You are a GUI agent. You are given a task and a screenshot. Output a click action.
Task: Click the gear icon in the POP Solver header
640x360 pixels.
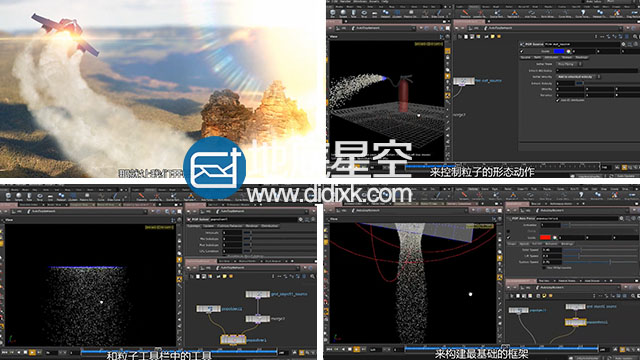300,220
